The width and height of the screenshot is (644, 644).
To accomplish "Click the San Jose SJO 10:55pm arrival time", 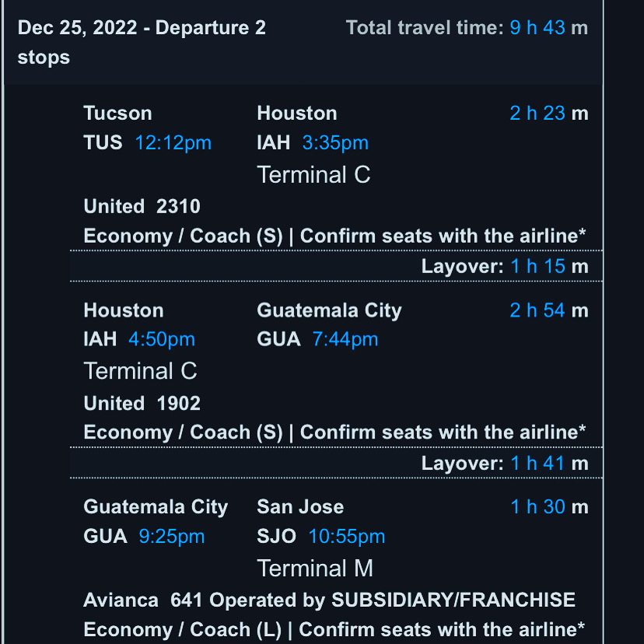I will 346,537.
